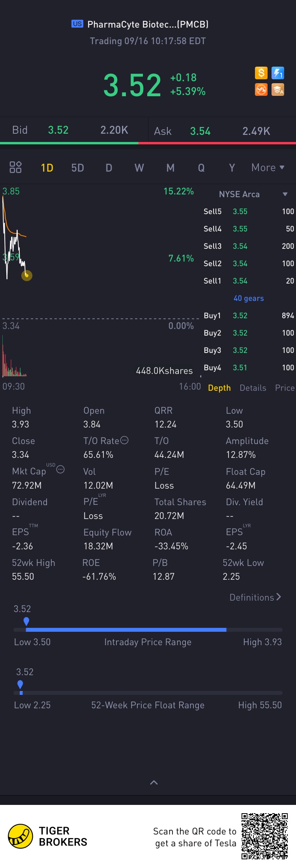Tap the tan stacked-layers badge icon
This screenshot has height=868, width=296.
point(278,90)
